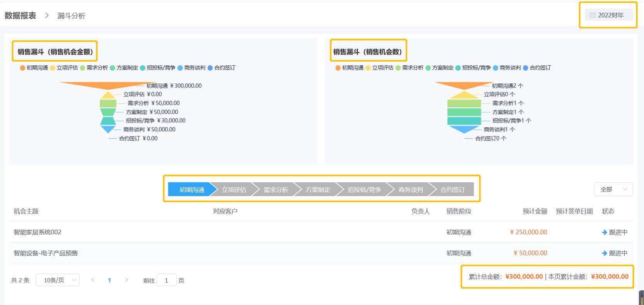Navigate to 数据报表 breadcrumb
The image size is (644, 305).
[x=20, y=15]
